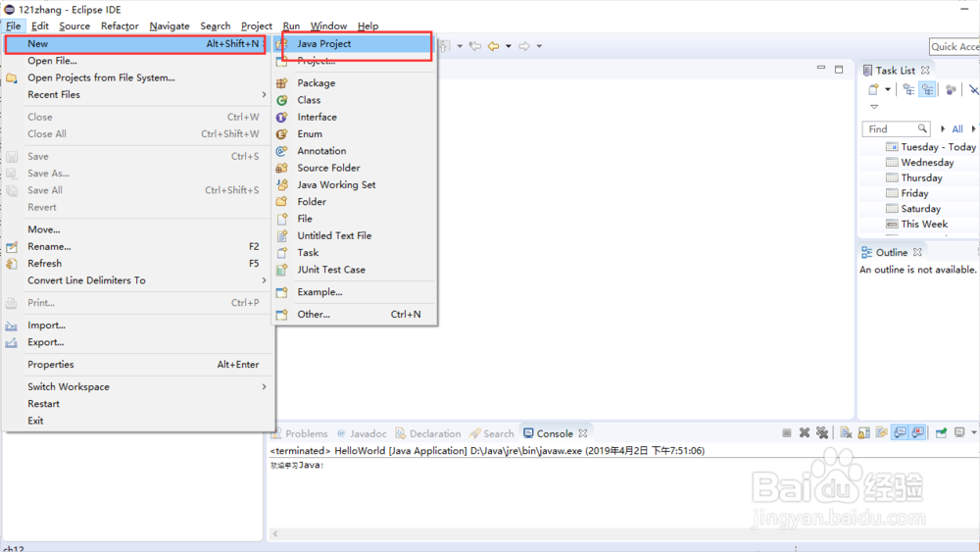The width and height of the screenshot is (980, 552).
Task: Click the Source Folder icon
Action: pos(282,168)
